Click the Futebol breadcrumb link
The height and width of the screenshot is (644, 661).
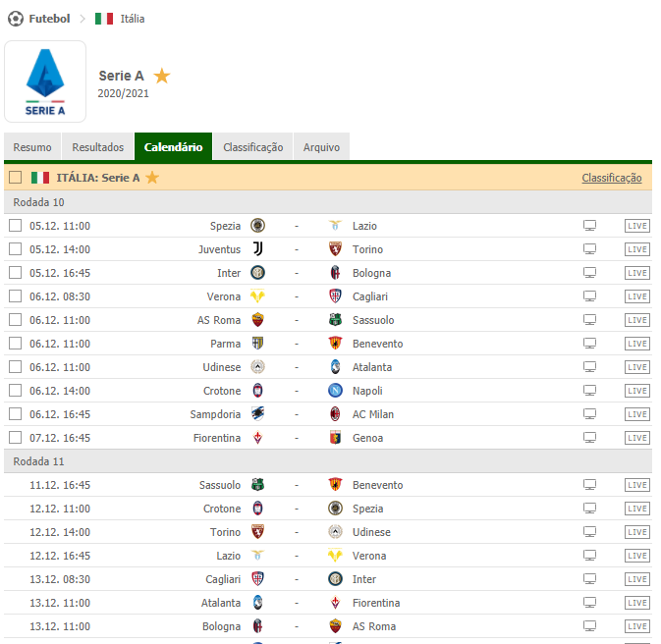pyautogui.click(x=49, y=19)
